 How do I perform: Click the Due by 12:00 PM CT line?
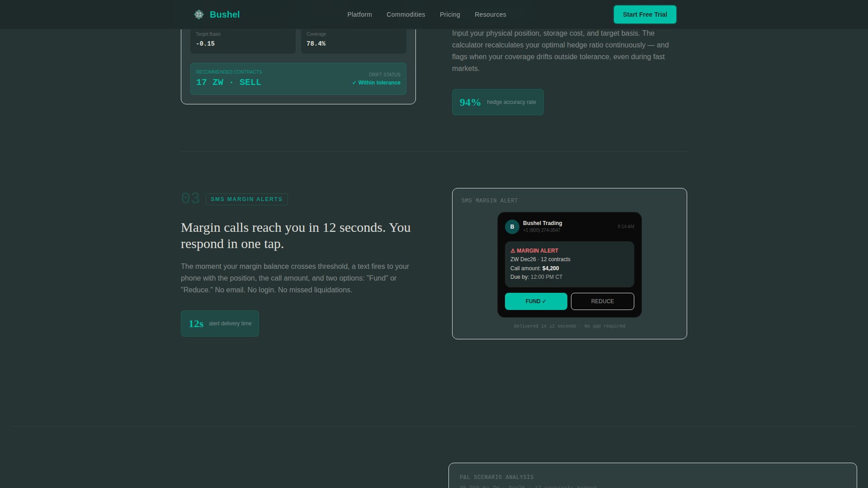pos(536,277)
